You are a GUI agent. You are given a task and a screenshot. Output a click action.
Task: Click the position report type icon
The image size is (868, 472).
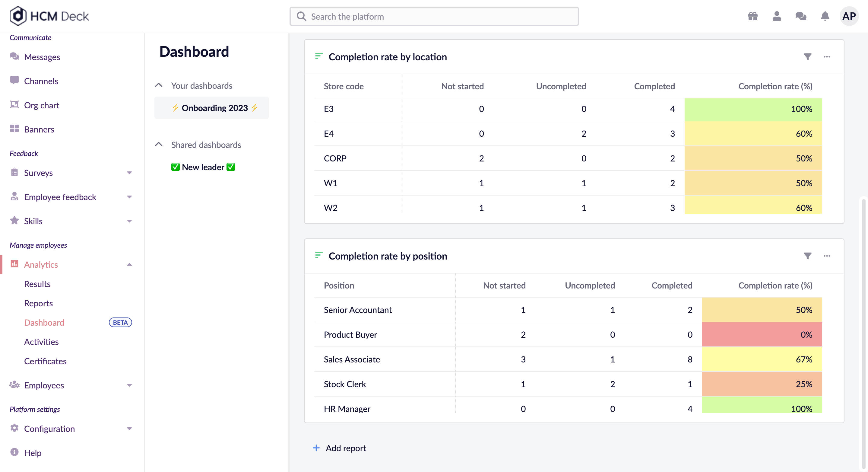(319, 255)
